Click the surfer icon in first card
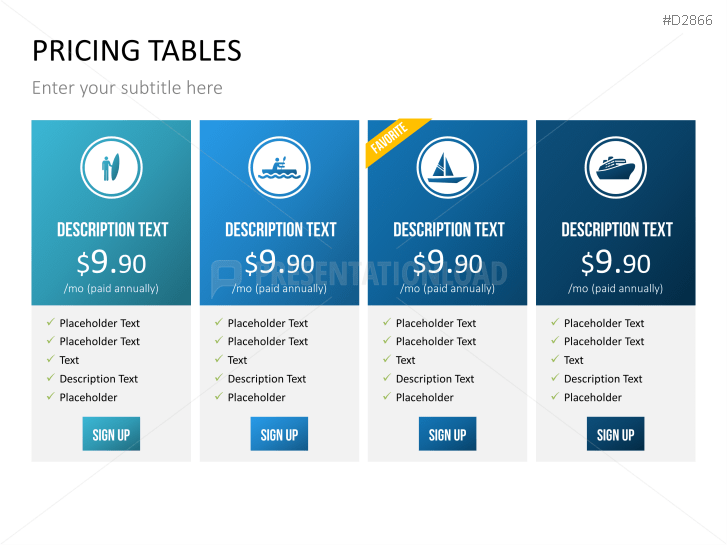This screenshot has height=545, width=727. pyautogui.click(x=111, y=167)
